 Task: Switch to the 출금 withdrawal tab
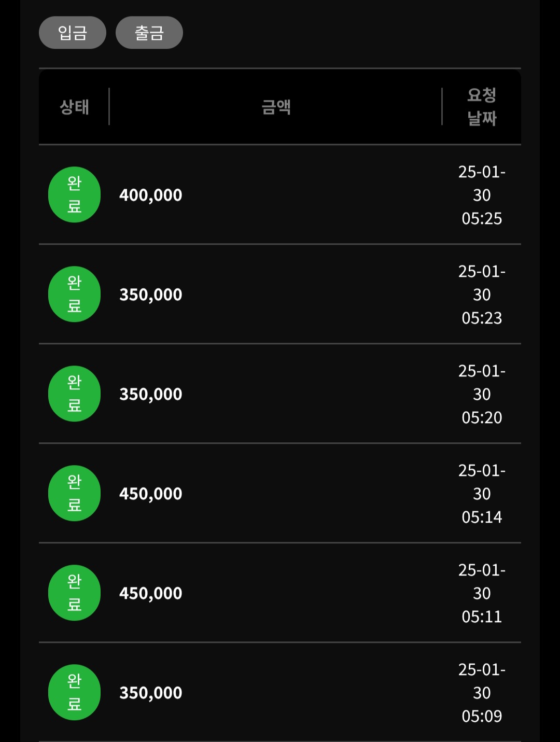click(x=149, y=33)
